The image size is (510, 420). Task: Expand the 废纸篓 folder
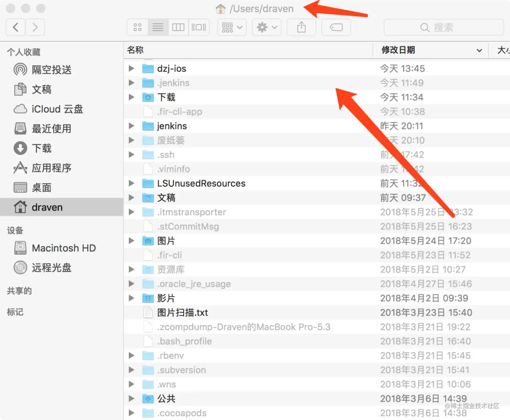coord(131,140)
